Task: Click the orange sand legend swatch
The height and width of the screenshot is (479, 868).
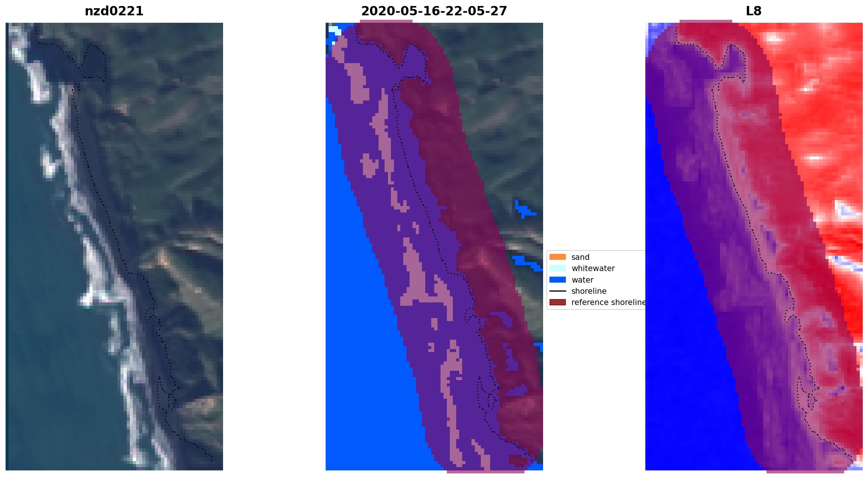Action: tap(557, 257)
